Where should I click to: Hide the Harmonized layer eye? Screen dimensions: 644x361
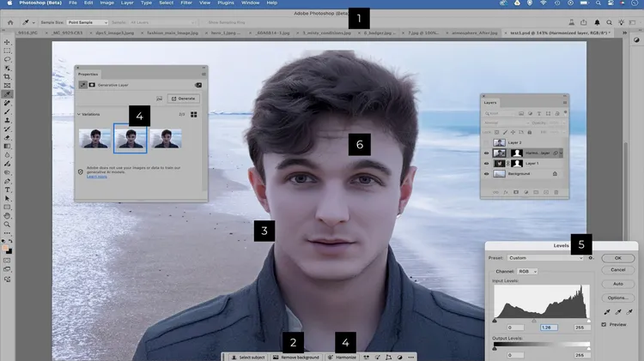486,153
